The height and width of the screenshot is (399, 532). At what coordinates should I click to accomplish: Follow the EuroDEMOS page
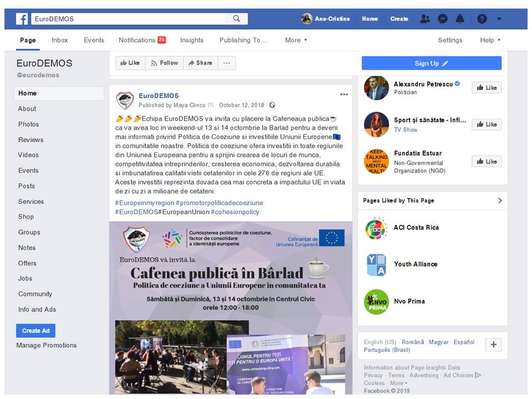[165, 63]
